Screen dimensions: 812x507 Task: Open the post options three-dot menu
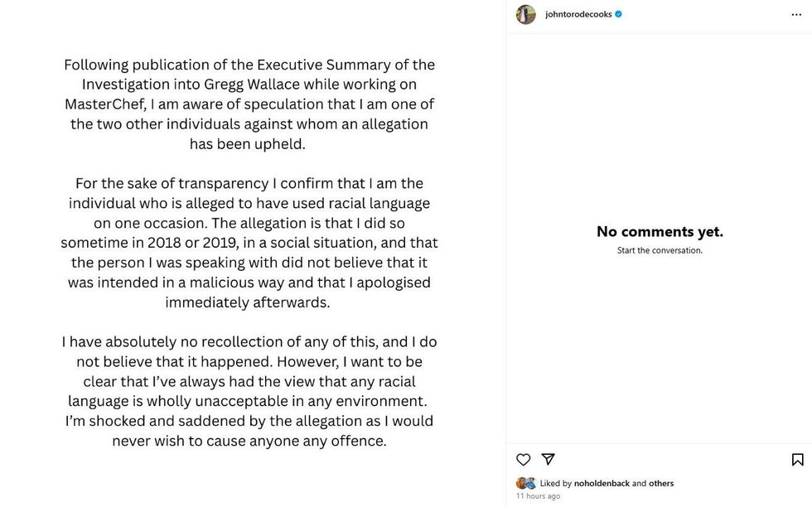click(x=797, y=14)
